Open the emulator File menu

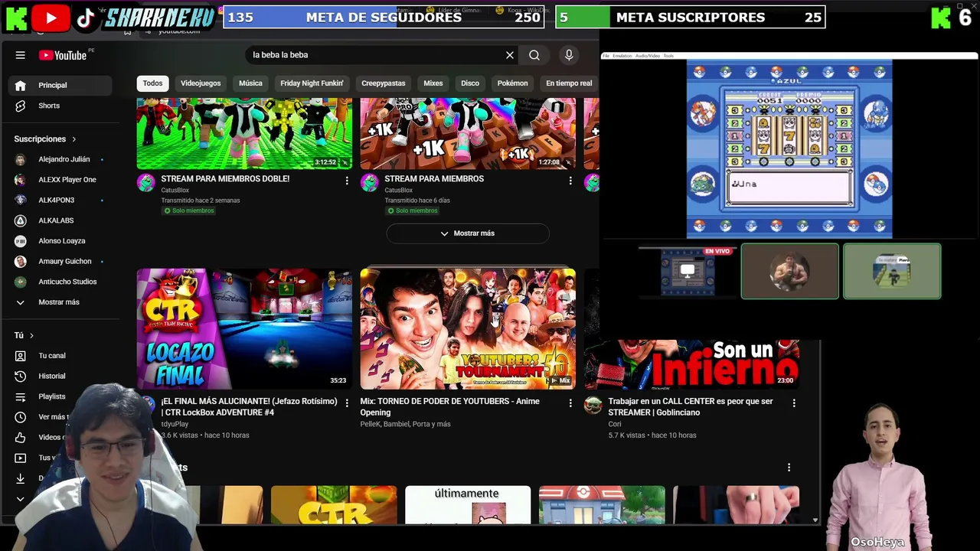click(x=606, y=56)
